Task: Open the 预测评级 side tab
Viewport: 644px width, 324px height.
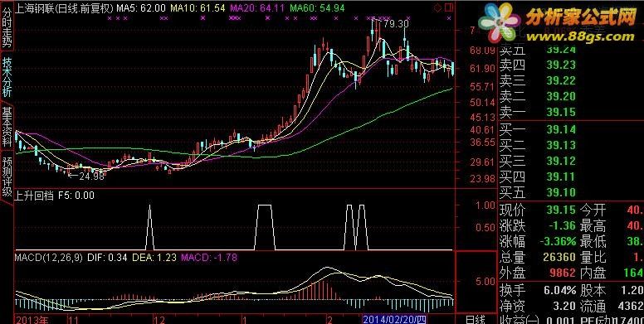Action: [7, 177]
